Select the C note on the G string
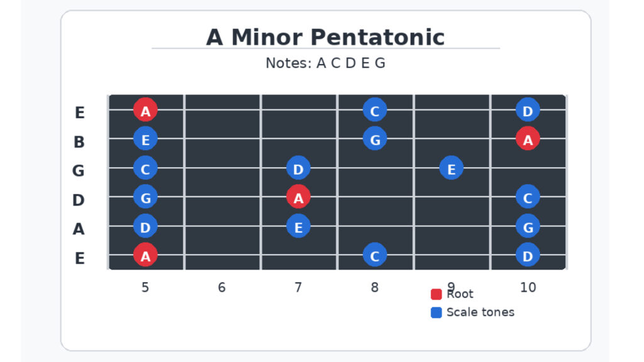The height and width of the screenshot is (362, 644). pos(145,168)
